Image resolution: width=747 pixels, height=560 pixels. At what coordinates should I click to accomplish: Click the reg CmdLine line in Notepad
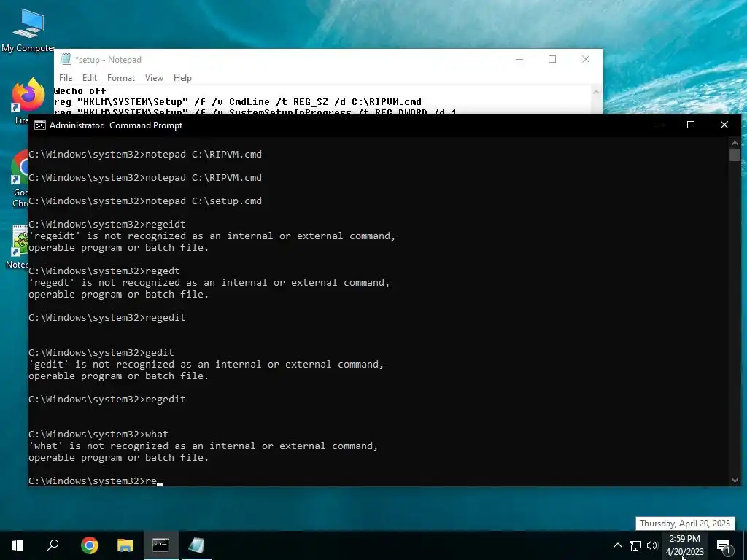point(238,102)
